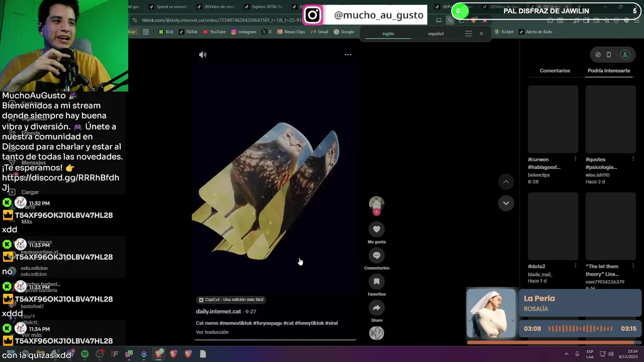Viewport: 644px width, 362px height.
Task: Mute the TikTok video sound
Action: (203, 55)
